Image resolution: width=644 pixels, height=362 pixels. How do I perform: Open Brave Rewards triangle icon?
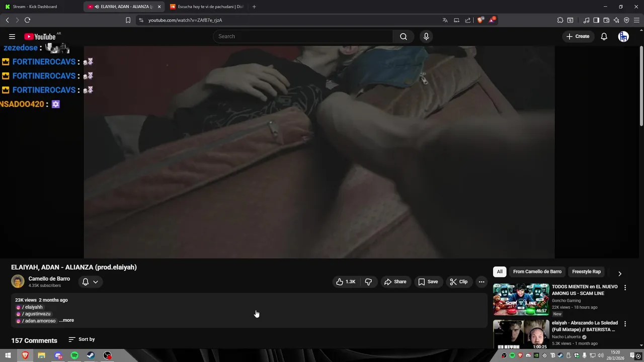pyautogui.click(x=492, y=20)
